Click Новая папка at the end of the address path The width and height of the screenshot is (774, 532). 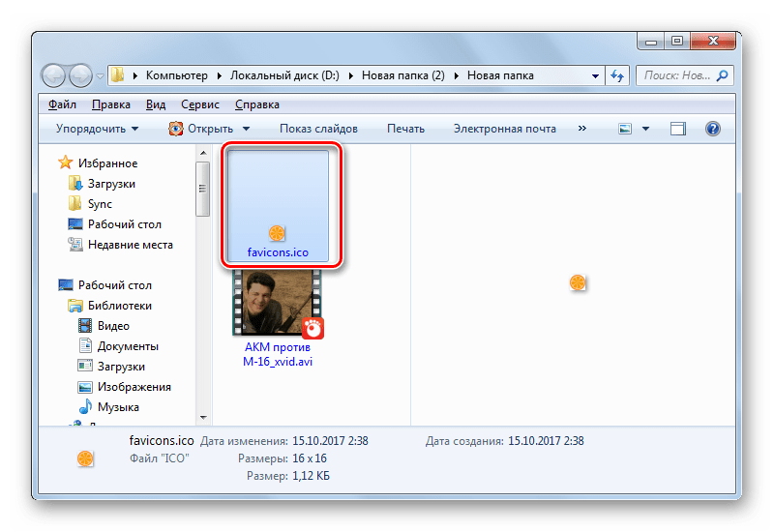(x=500, y=75)
